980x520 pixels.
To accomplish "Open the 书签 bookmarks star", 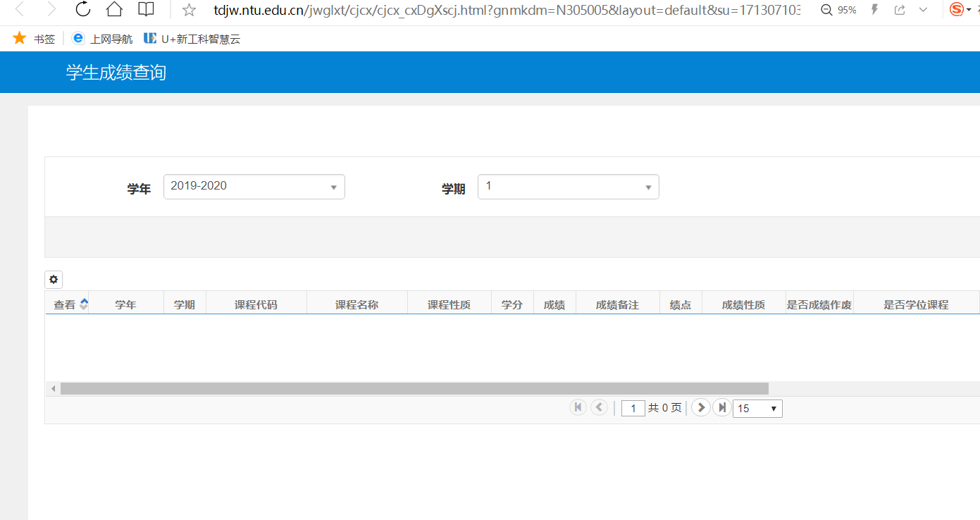I will pos(34,39).
